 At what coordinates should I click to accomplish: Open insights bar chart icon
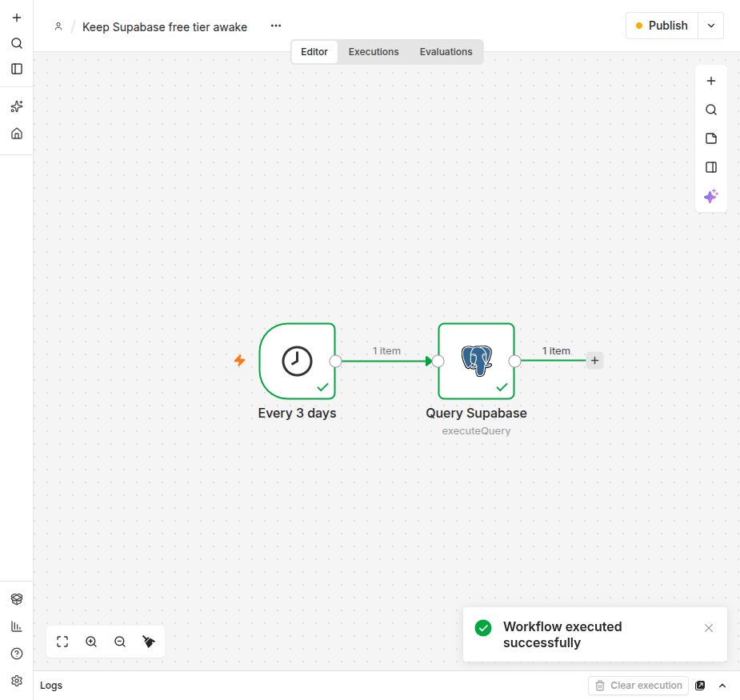(x=17, y=626)
